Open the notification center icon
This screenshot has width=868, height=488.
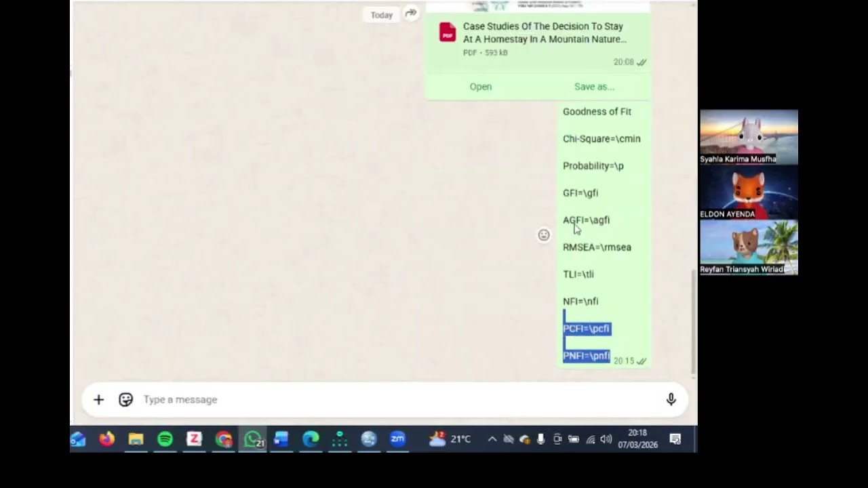675,439
